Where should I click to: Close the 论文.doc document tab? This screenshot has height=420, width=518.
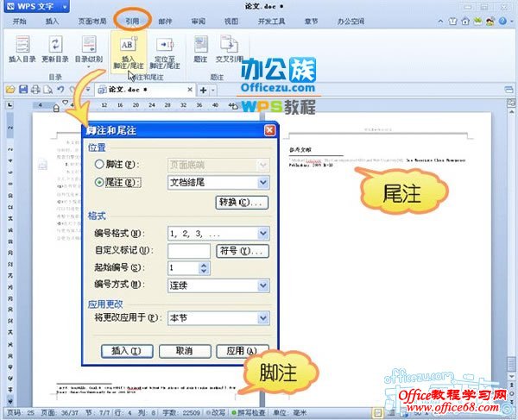click(x=190, y=90)
